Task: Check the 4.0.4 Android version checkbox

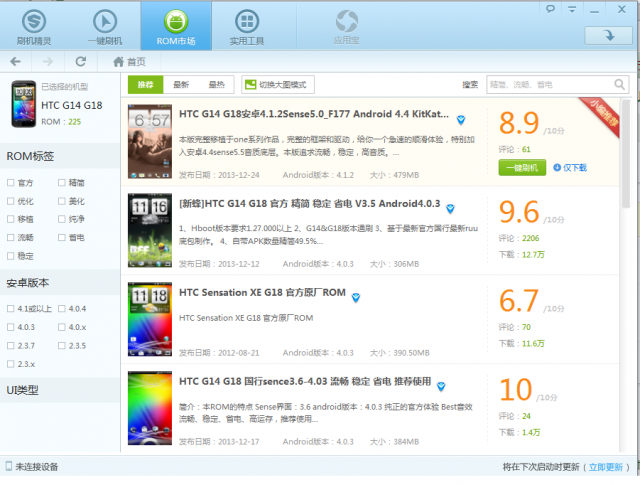Action: [x=62, y=309]
